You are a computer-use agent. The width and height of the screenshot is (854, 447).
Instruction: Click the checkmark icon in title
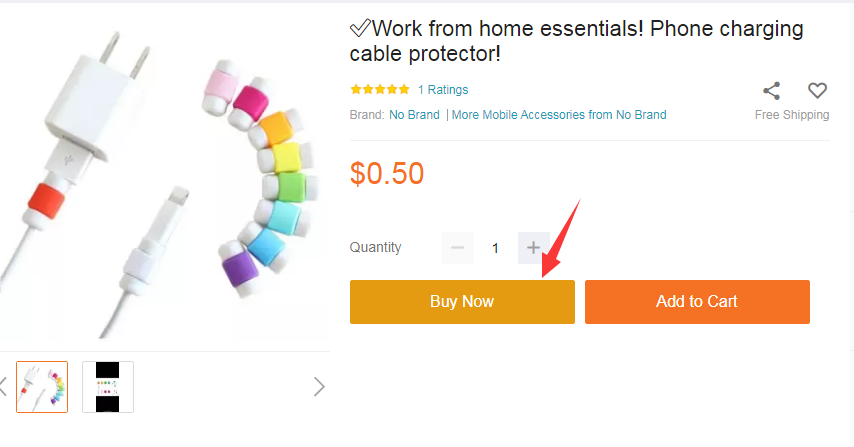pyautogui.click(x=360, y=29)
